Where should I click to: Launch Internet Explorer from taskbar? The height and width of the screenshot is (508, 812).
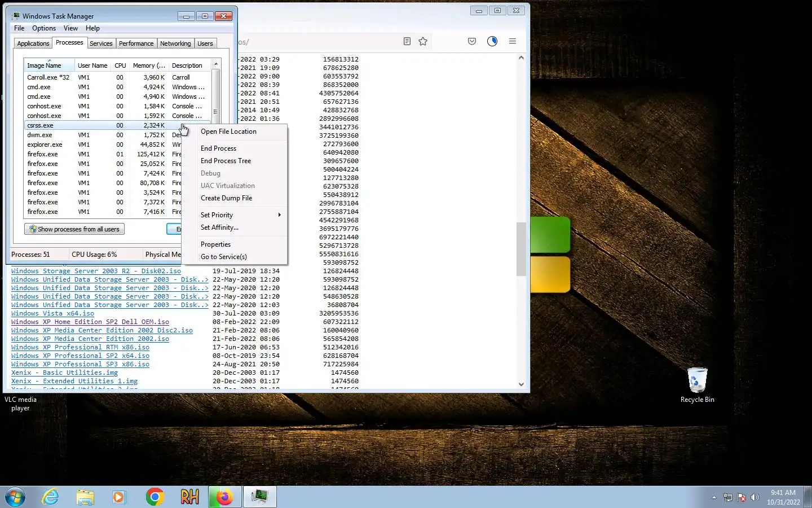tap(51, 497)
